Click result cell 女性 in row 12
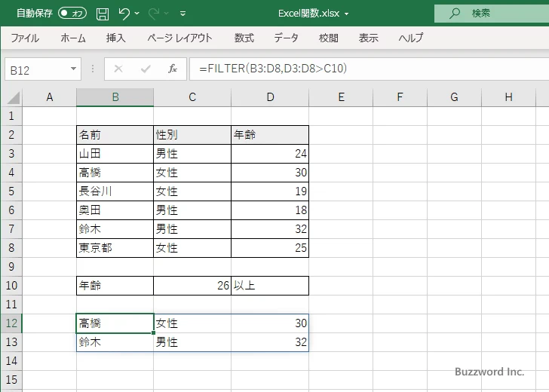Image resolution: width=549 pixels, height=392 pixels. (192, 323)
